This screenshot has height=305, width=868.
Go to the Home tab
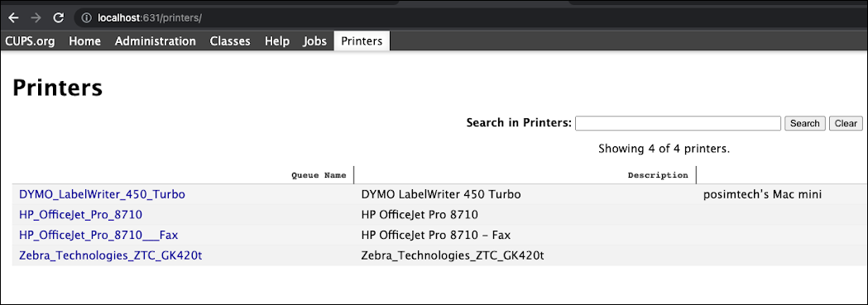(84, 41)
